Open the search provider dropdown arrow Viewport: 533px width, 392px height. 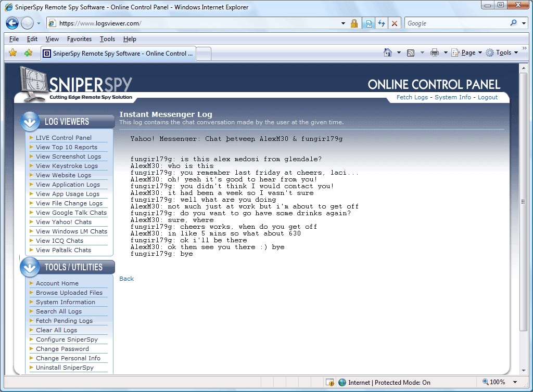pyautogui.click(x=524, y=23)
